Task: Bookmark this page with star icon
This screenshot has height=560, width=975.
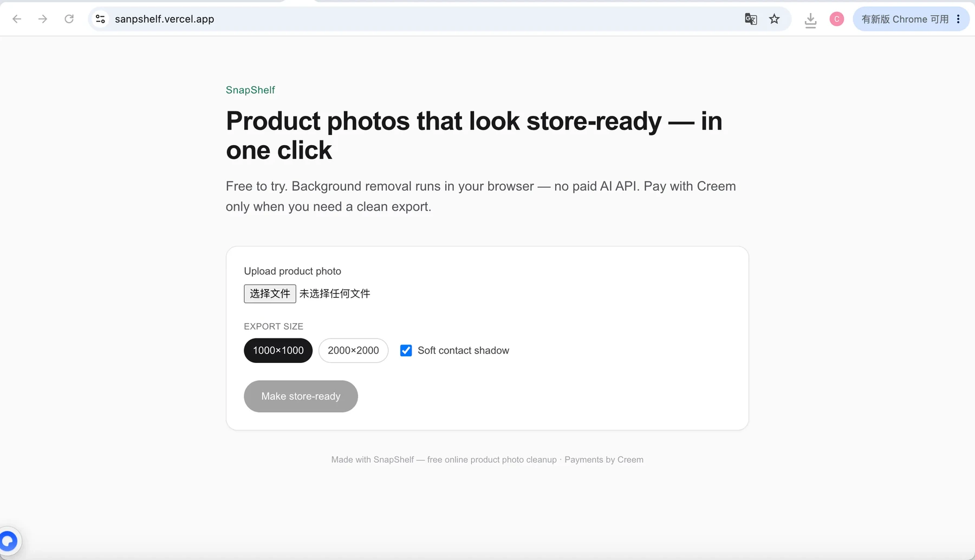Action: click(x=775, y=19)
